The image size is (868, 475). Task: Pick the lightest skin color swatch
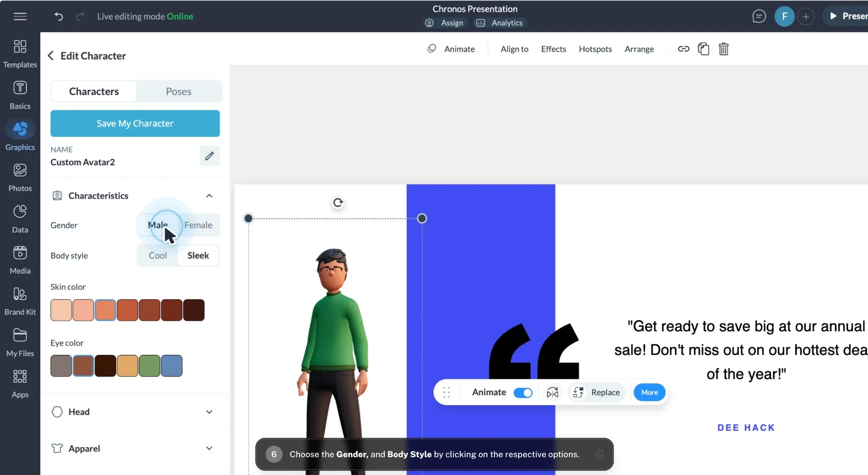coord(61,310)
